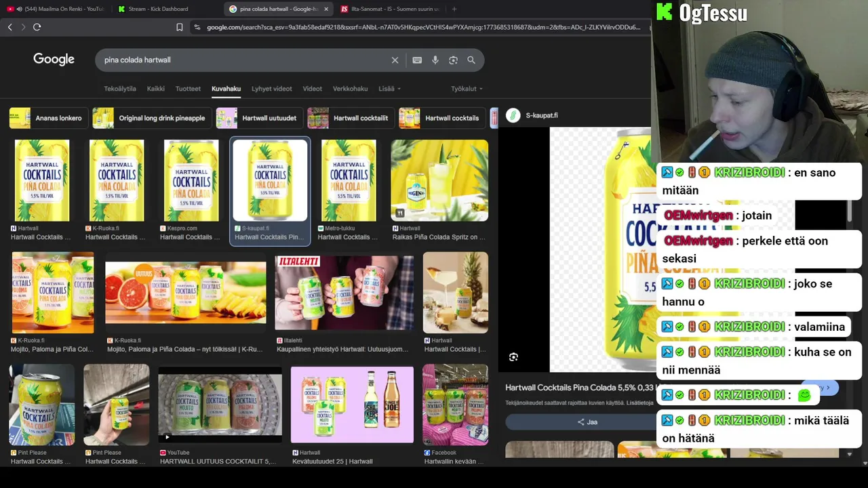Open the Tuotteet results tab
Image resolution: width=868 pixels, height=488 pixels.
coord(188,89)
